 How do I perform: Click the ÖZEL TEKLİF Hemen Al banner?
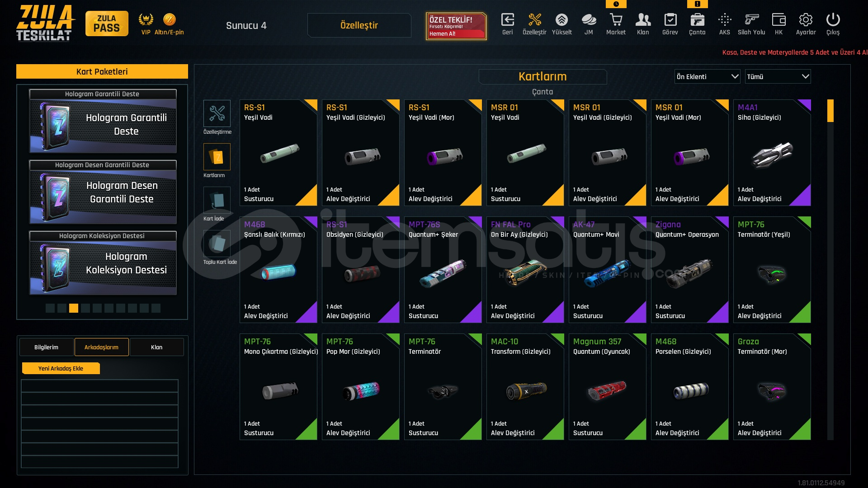tap(456, 26)
